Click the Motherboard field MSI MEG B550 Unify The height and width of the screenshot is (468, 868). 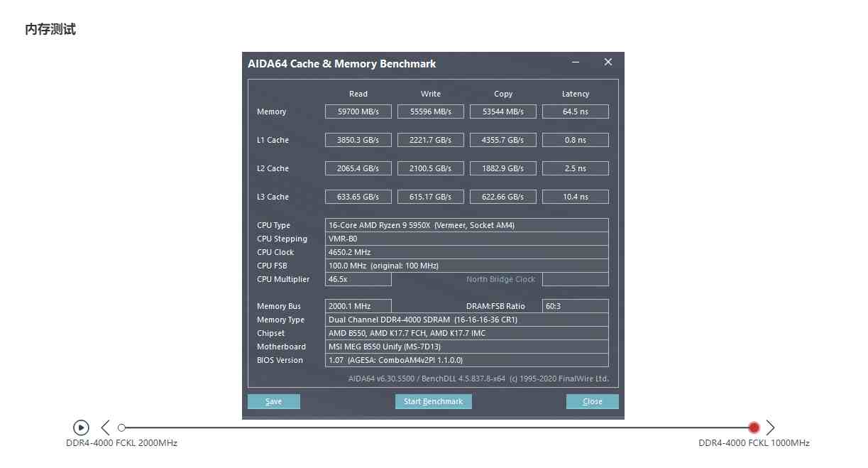(x=467, y=347)
